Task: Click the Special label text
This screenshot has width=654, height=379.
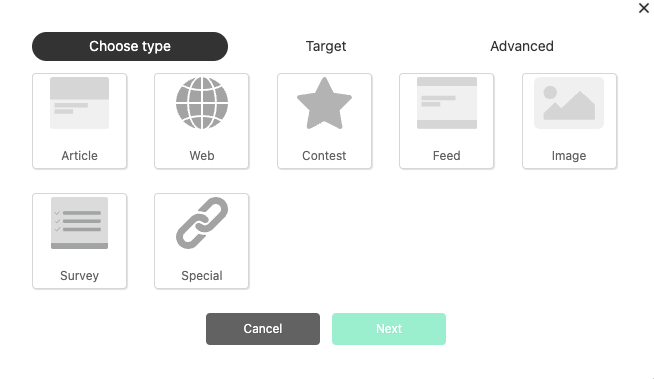Action: [202, 276]
